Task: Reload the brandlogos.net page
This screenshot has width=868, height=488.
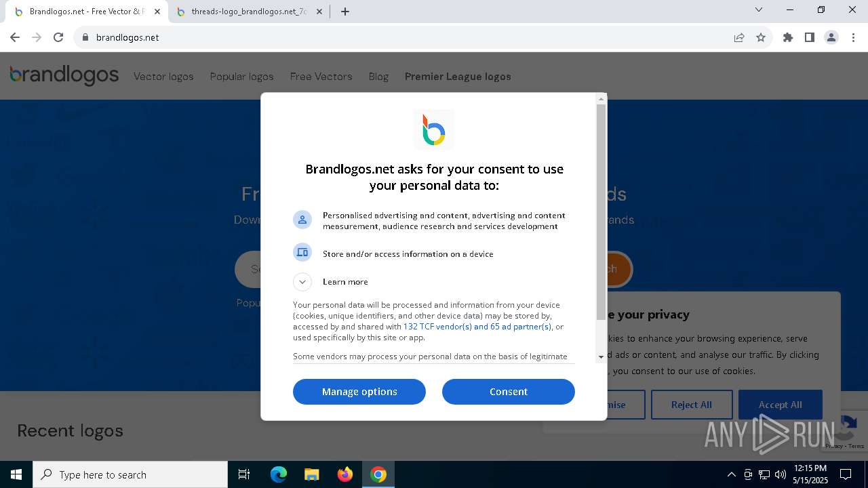Action: [x=58, y=37]
